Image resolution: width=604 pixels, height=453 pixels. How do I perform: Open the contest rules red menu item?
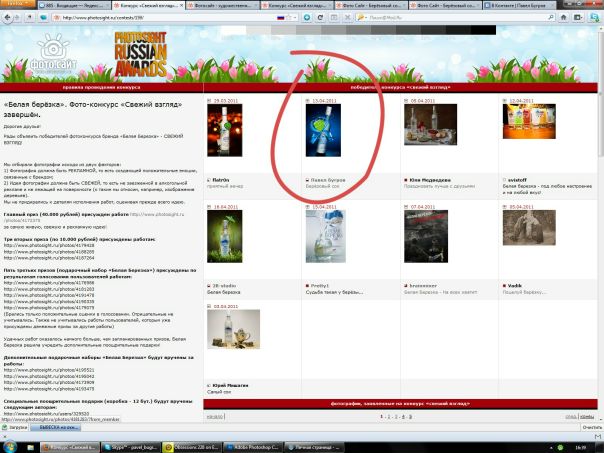[102, 87]
